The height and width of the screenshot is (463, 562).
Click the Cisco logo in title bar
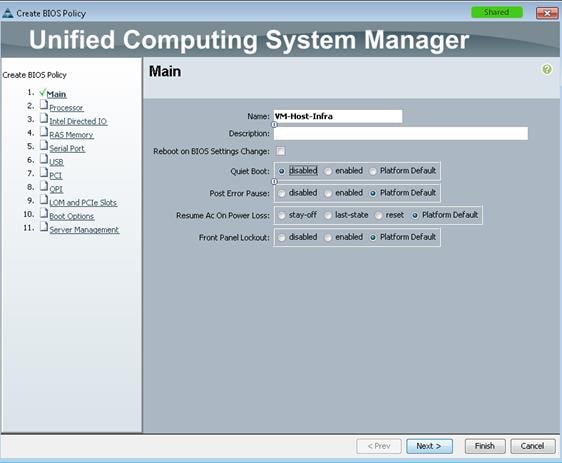coord(8,13)
